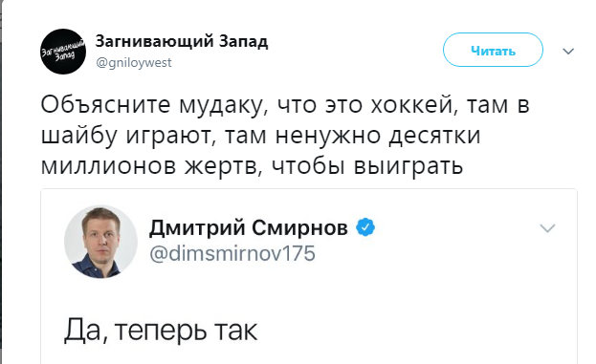The image size is (596, 364).
Task: Click the display name Загнивающий Запад
Action: coord(182,41)
